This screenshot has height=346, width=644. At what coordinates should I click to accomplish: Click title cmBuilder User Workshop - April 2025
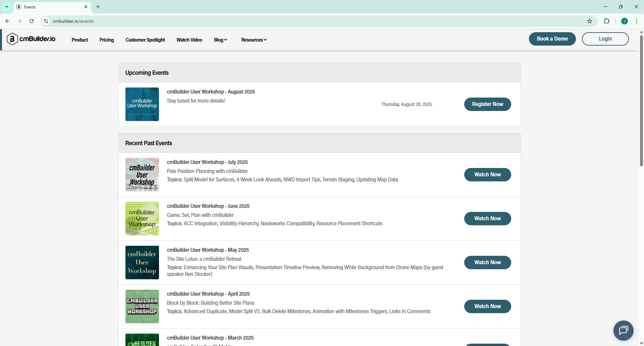pos(208,294)
